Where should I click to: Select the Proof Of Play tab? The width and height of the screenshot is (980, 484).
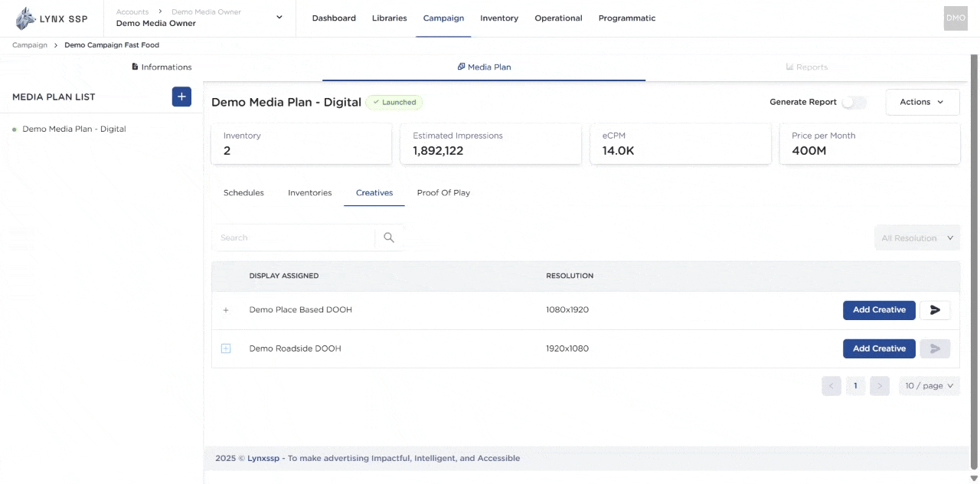[x=443, y=193]
